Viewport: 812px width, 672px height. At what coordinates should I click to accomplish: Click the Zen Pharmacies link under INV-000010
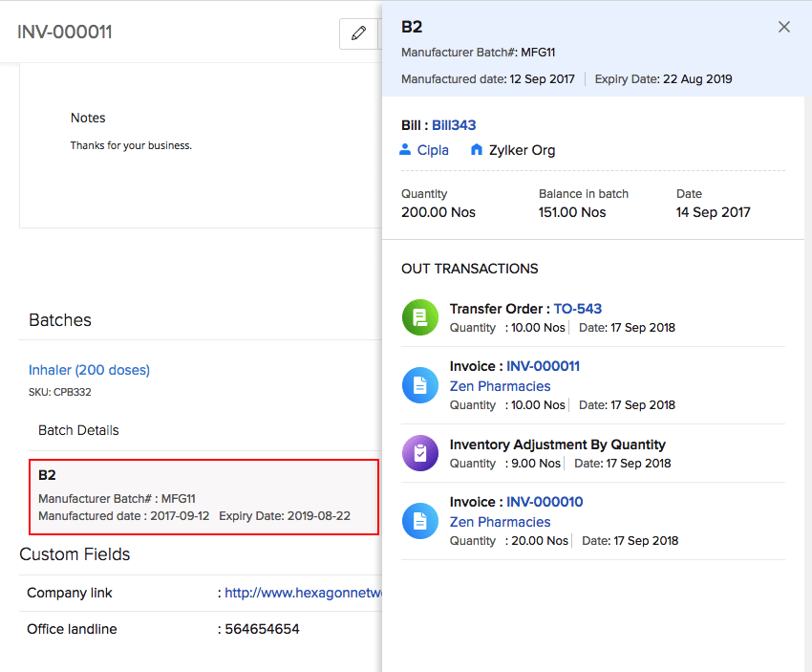click(x=499, y=522)
